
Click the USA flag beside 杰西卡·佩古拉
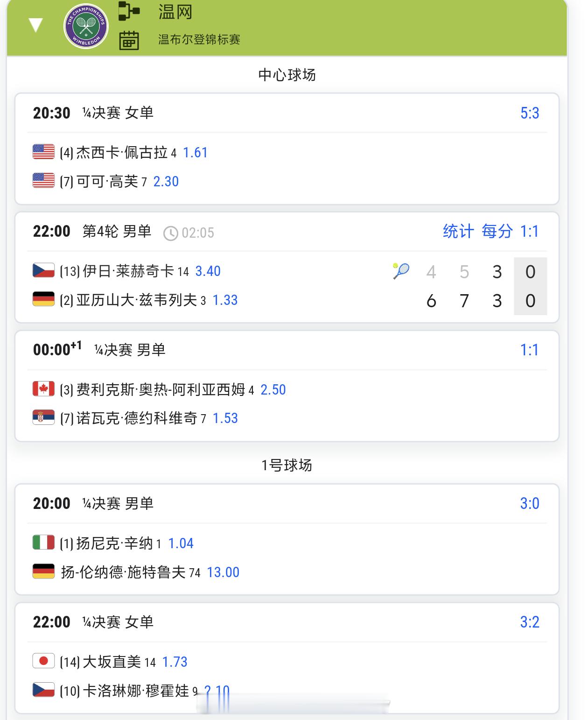43,152
